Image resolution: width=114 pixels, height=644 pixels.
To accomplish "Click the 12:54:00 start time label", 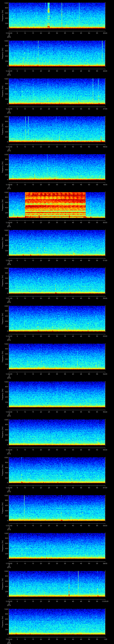I will (9, 412).
